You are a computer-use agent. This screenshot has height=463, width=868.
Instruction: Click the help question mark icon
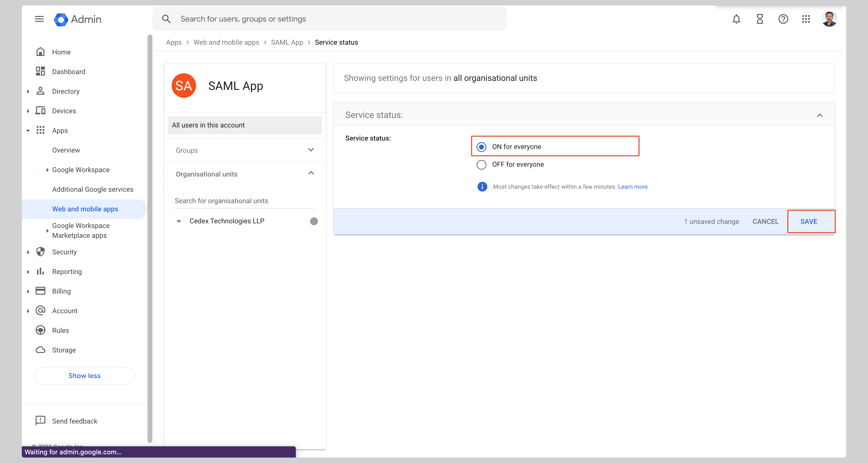tap(783, 19)
